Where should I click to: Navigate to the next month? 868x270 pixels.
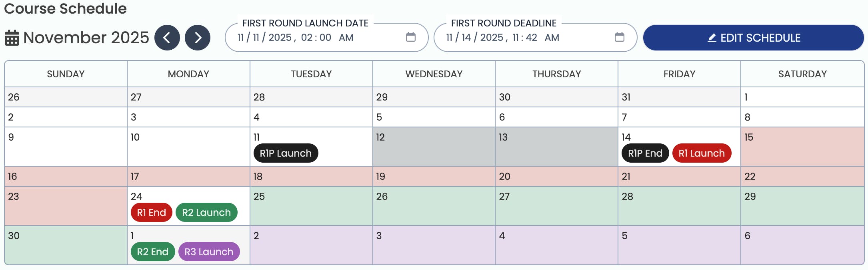(x=198, y=37)
